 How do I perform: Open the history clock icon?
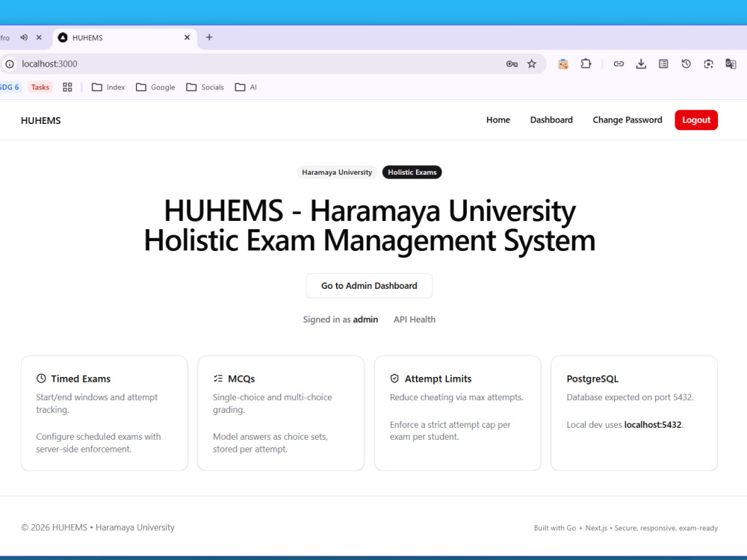pos(686,63)
